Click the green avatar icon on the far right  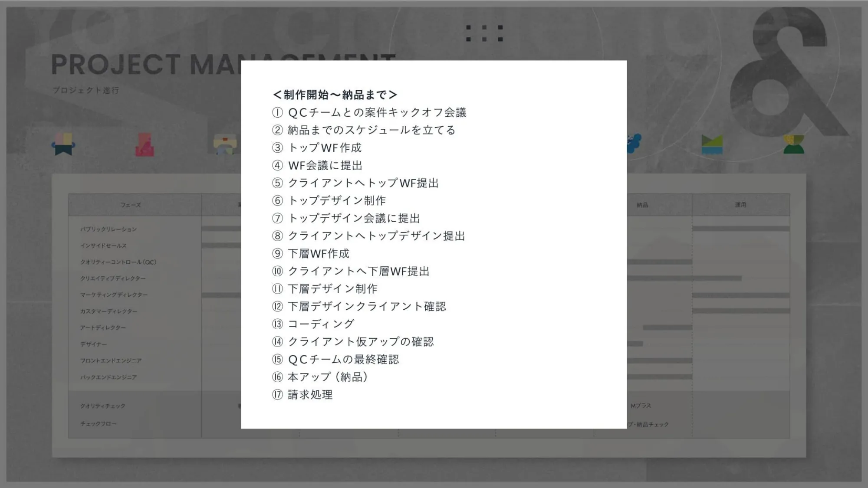pyautogui.click(x=795, y=145)
